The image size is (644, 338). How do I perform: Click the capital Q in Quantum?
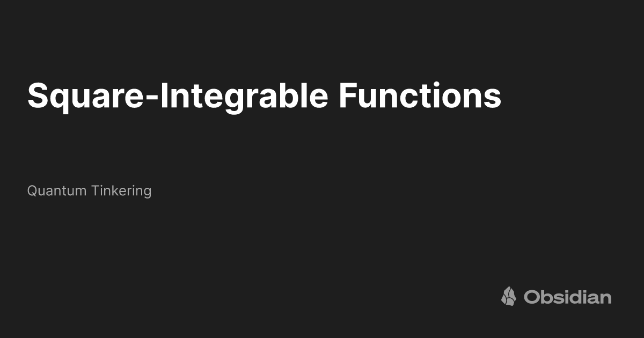coord(33,191)
